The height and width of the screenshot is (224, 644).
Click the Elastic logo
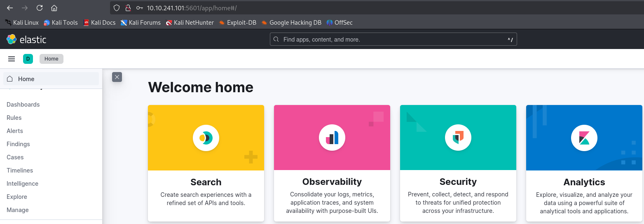point(26,40)
